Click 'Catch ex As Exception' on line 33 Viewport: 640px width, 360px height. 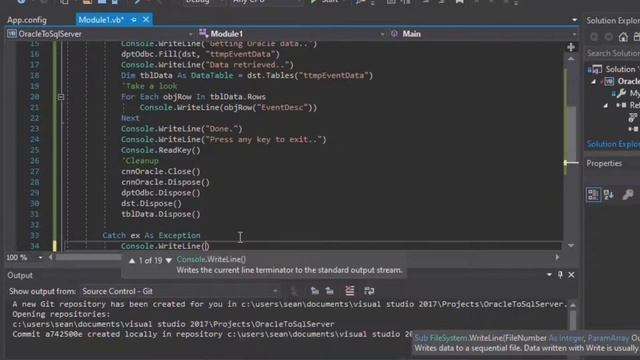(x=151, y=235)
